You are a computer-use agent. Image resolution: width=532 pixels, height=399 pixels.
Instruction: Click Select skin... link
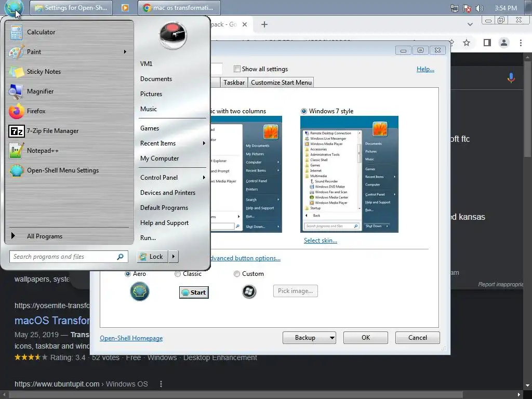click(320, 241)
